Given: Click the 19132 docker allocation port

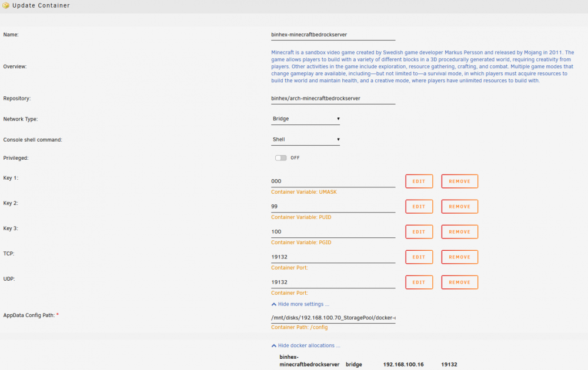Looking at the screenshot, I should pyautogui.click(x=449, y=364).
